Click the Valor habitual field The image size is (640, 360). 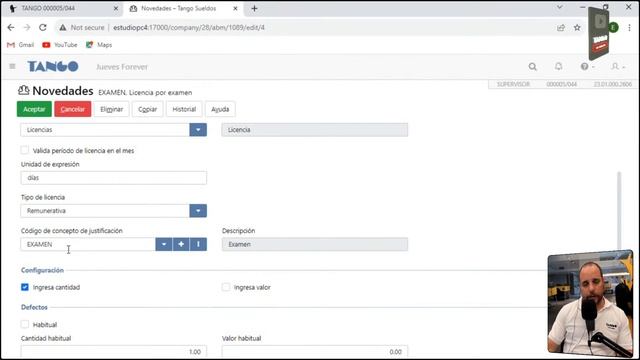click(x=315, y=351)
